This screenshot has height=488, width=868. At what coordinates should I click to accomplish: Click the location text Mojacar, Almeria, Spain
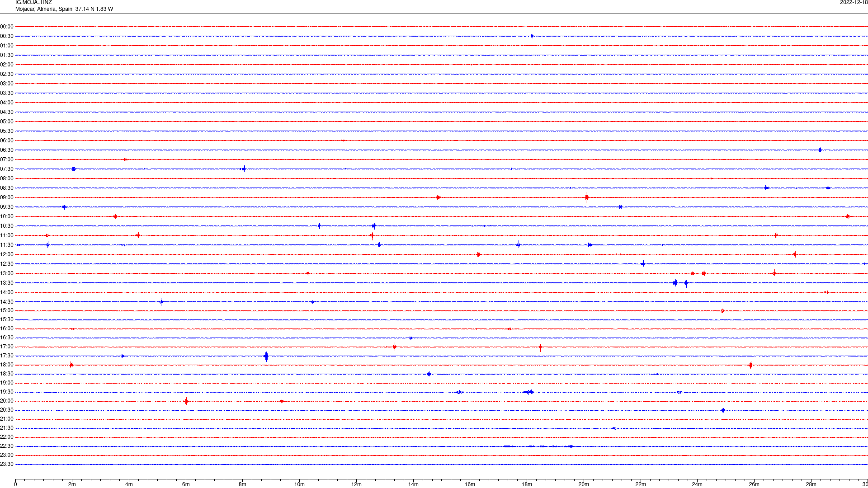pyautogui.click(x=44, y=9)
